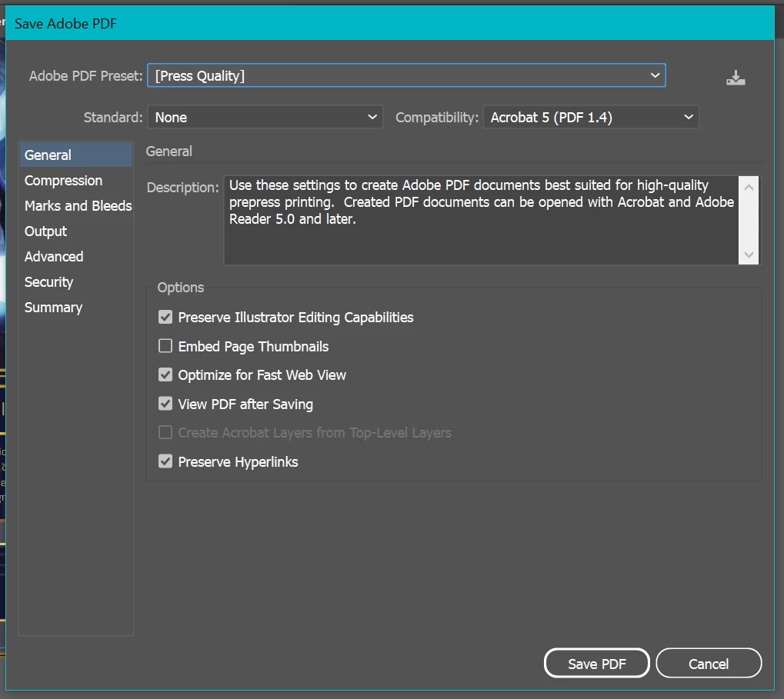Click the Cancel button
The image size is (784, 699).
point(709,664)
